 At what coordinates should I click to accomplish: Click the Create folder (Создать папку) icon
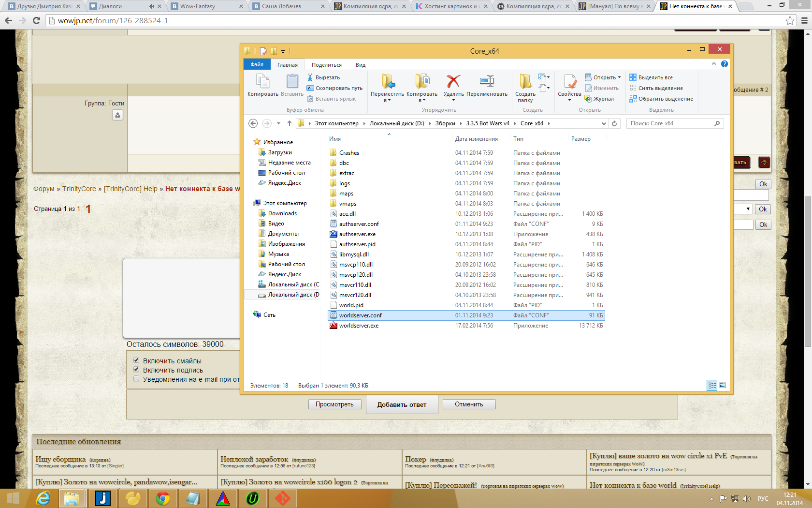525,82
